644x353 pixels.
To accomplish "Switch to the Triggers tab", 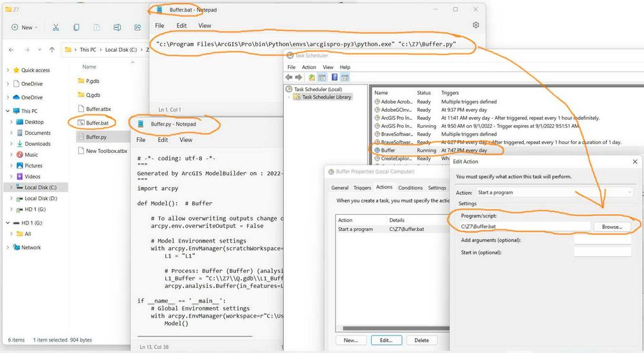I will [362, 187].
